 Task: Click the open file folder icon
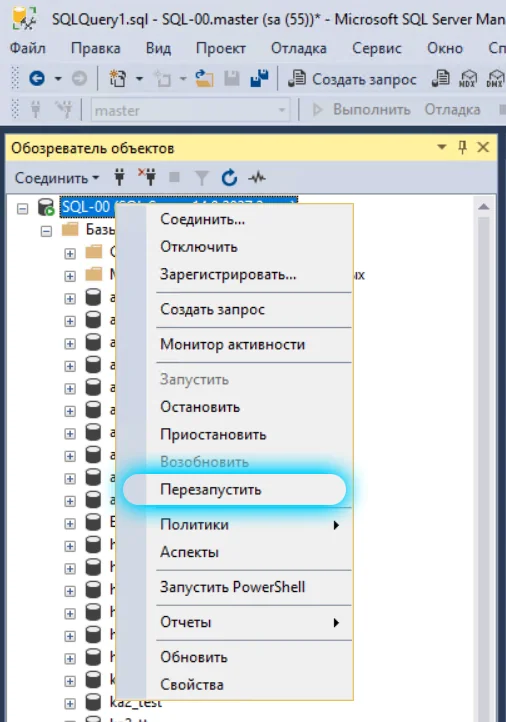pos(204,79)
